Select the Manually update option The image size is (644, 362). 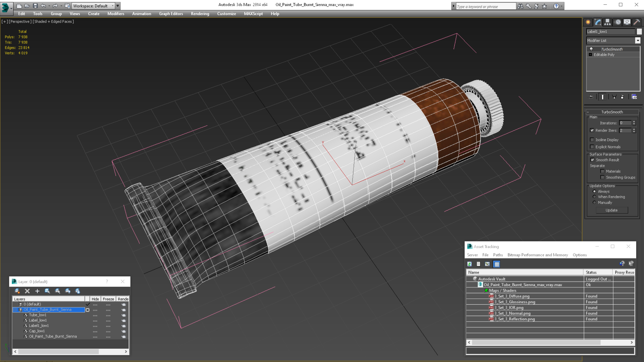(594, 202)
